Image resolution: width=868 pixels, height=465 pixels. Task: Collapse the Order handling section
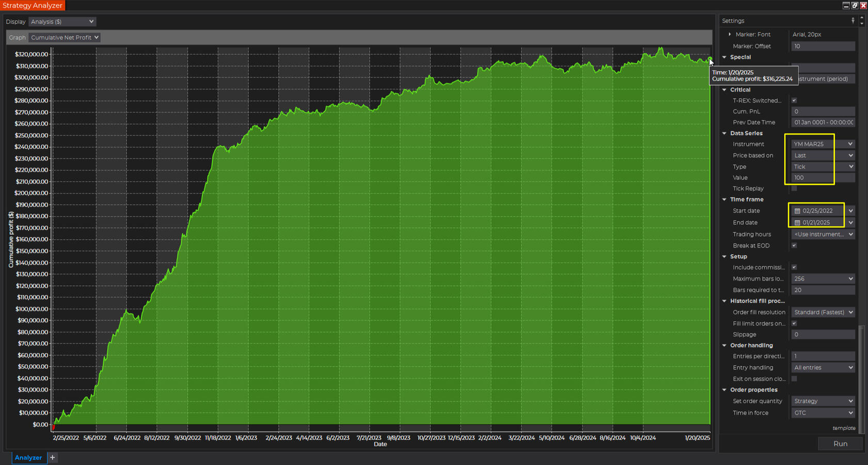(724, 346)
